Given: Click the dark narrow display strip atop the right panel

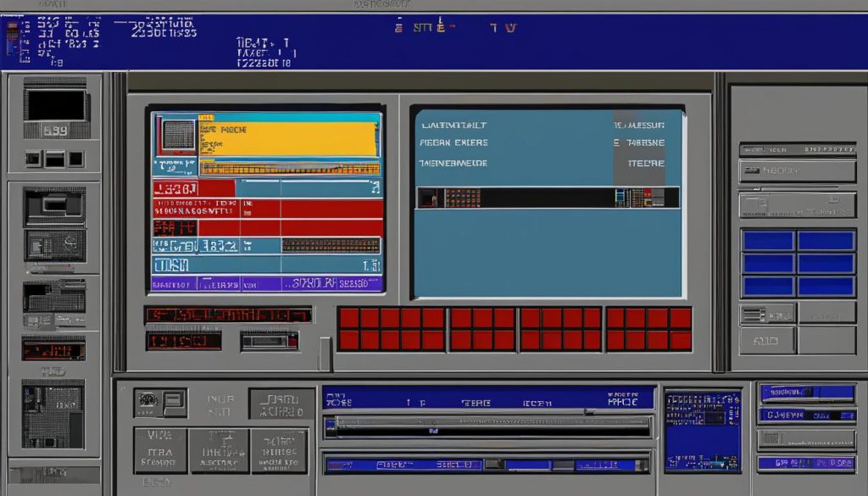Looking at the screenshot, I should pyautogui.click(x=798, y=149).
